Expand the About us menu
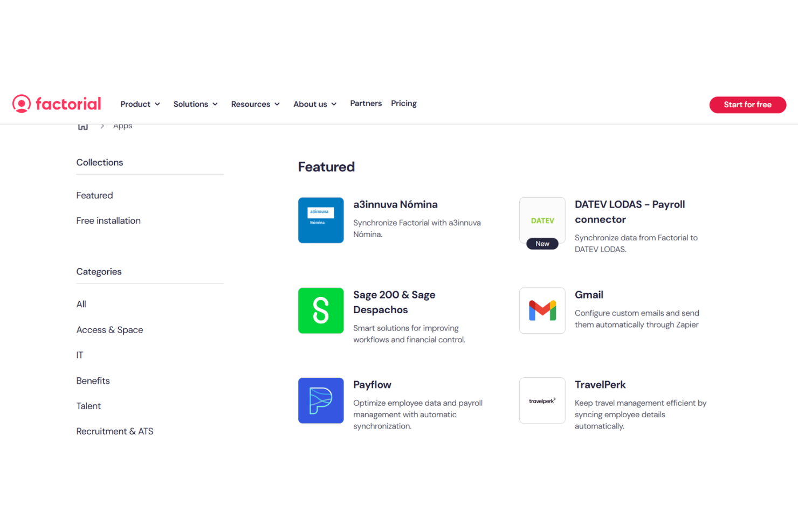Screen dimensions: 798x532 click(315, 104)
